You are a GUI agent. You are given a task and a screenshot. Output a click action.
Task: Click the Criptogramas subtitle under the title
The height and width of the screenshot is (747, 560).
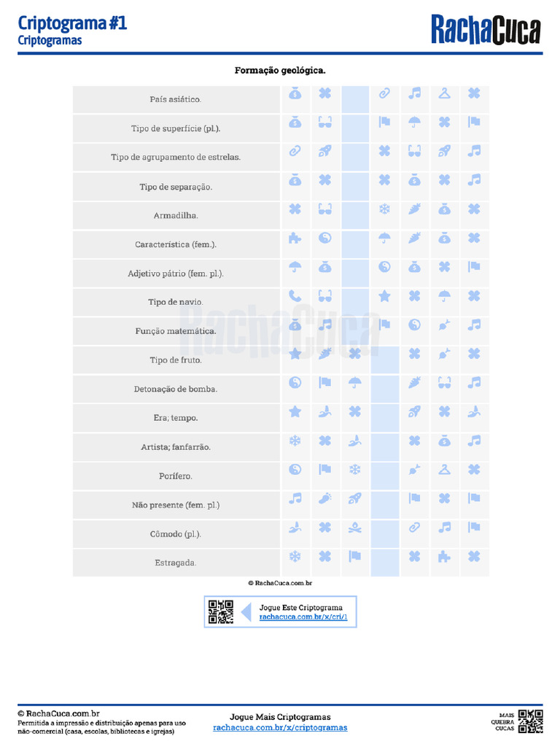coord(50,41)
